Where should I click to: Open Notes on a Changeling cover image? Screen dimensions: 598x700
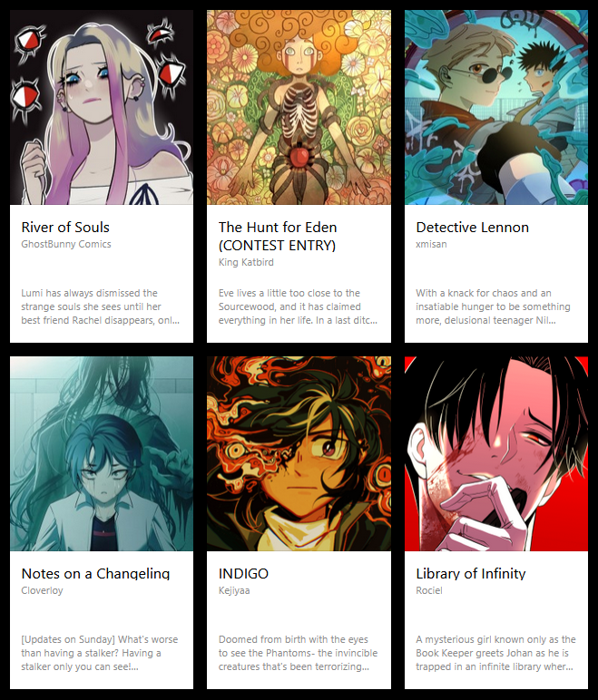(x=102, y=453)
